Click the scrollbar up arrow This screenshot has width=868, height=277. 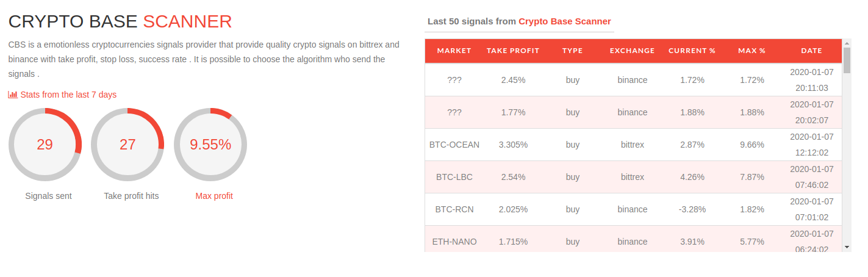pos(847,43)
